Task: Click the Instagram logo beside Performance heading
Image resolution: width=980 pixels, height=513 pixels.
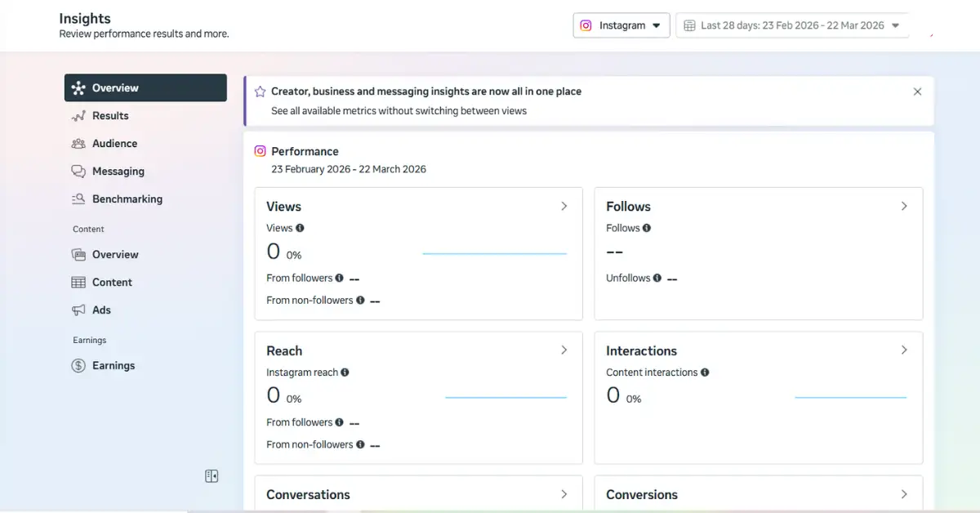Action: 261,151
